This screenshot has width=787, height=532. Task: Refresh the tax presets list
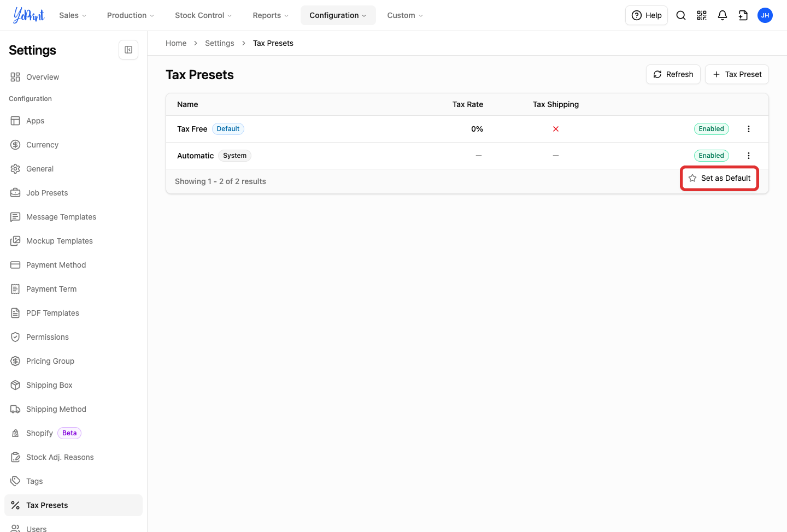[673, 74]
